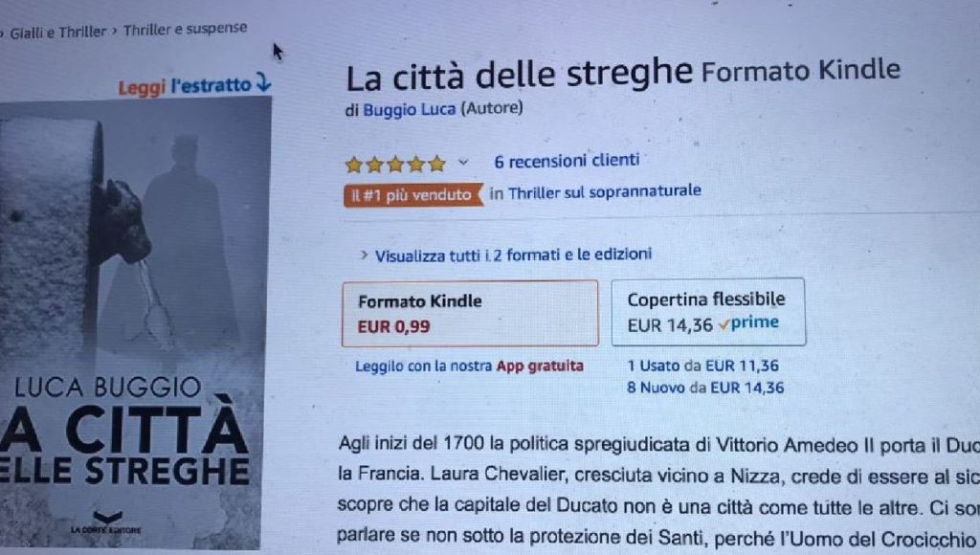Open the 6 recensioni clienti link

[x=567, y=161]
